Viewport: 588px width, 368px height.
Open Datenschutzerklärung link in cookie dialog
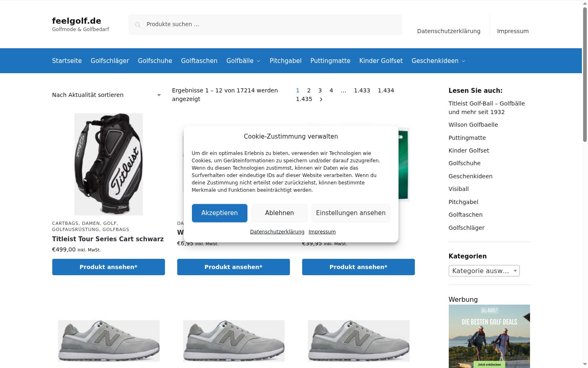[277, 232]
